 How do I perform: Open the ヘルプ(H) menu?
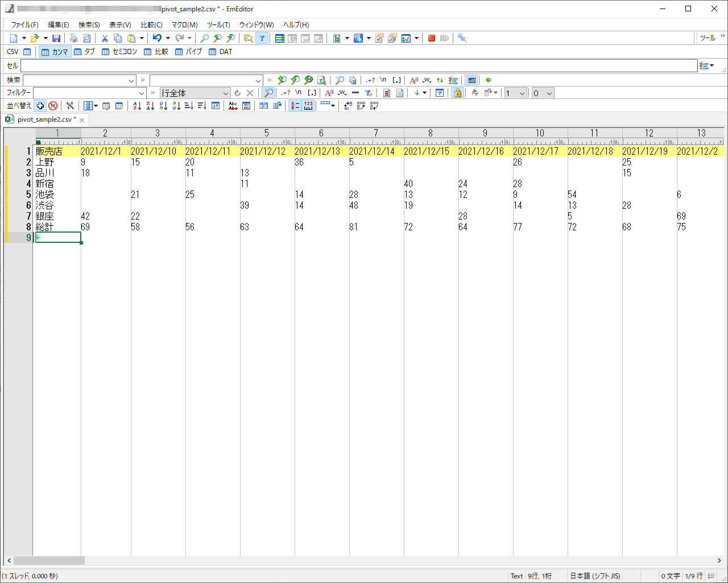click(x=296, y=25)
